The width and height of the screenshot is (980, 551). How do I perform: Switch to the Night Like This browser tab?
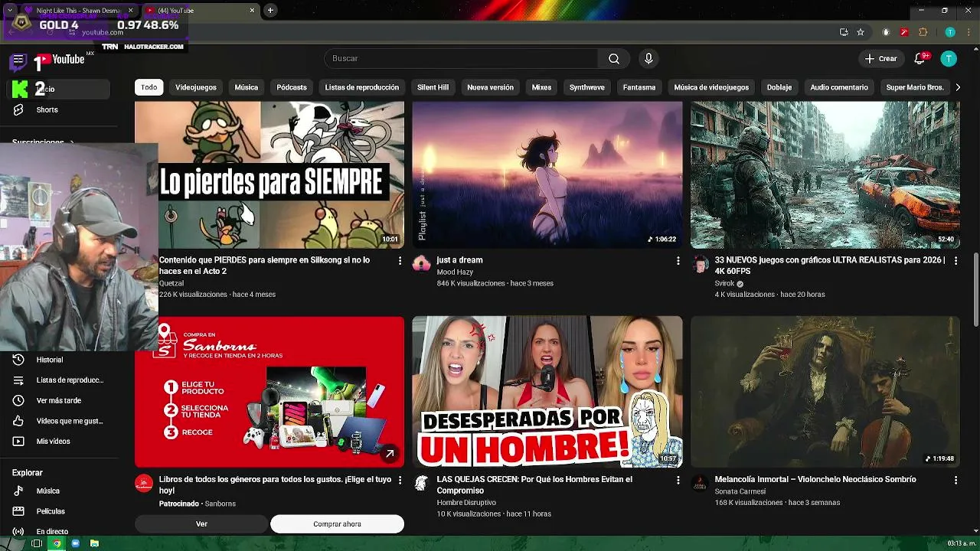77,11
